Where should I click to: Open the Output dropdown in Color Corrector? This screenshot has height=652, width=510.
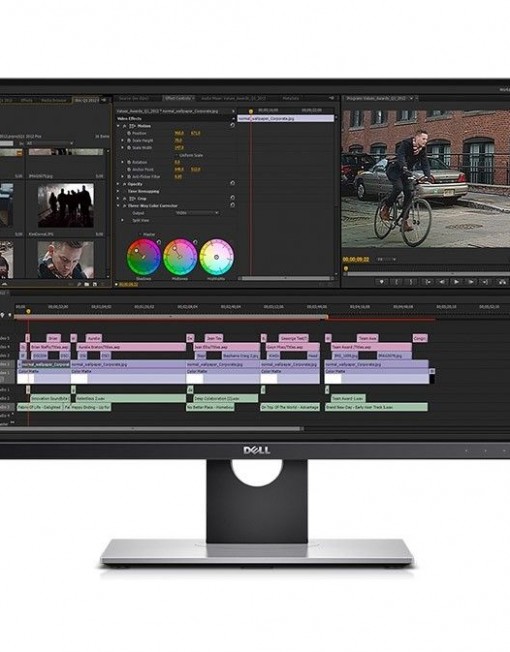tap(196, 213)
